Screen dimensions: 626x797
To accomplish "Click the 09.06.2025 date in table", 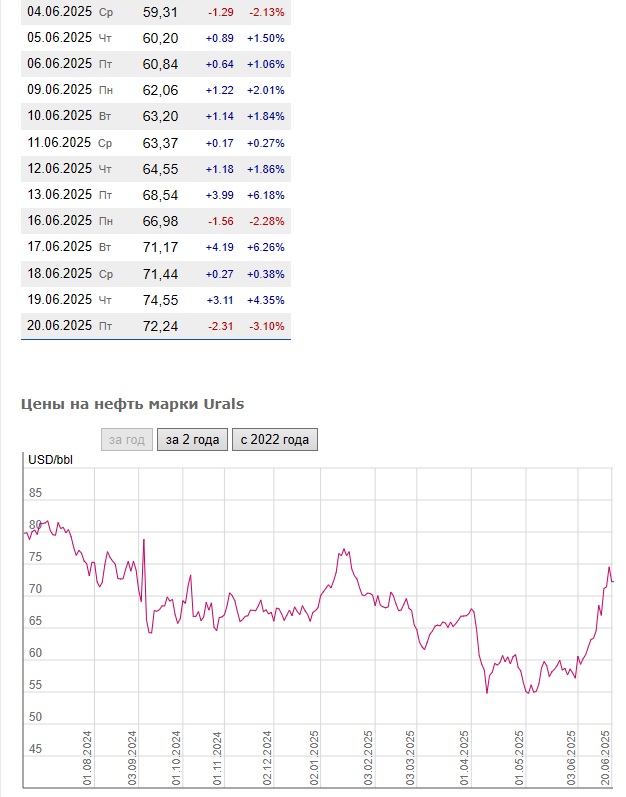I will 59,90.
